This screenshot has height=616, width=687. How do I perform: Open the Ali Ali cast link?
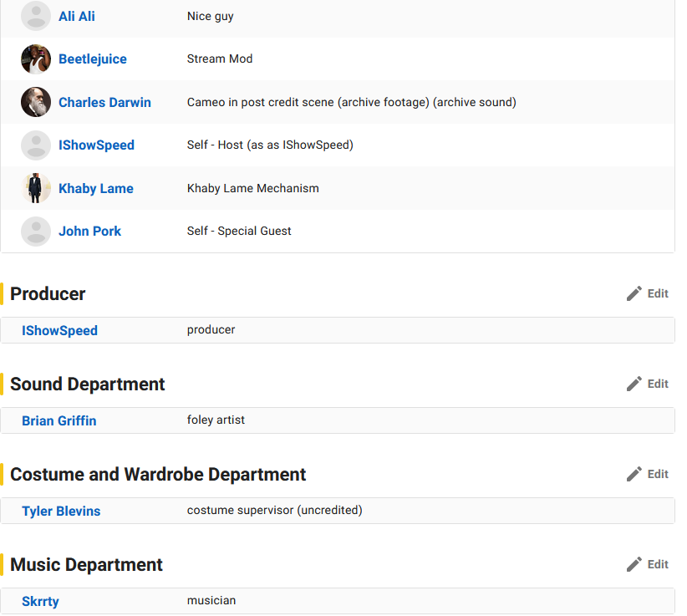coord(76,17)
